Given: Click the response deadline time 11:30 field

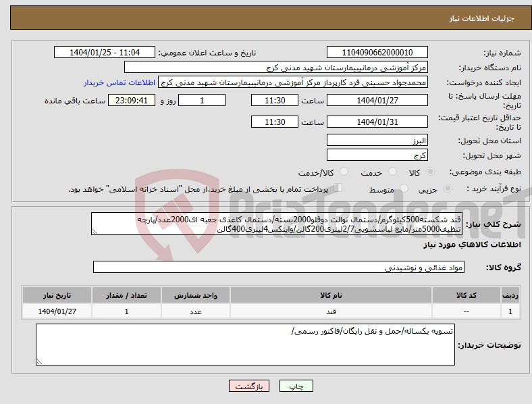Looking at the screenshot, I should coord(275,100).
